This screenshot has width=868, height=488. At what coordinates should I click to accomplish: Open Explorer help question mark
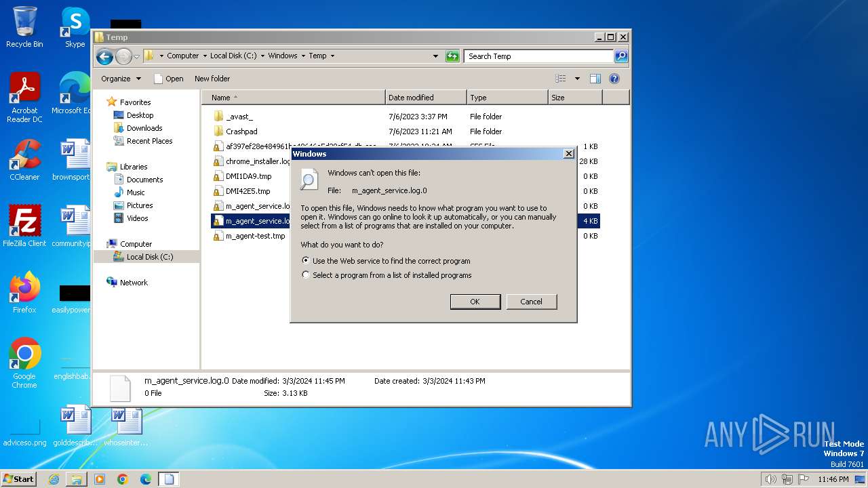pyautogui.click(x=614, y=79)
